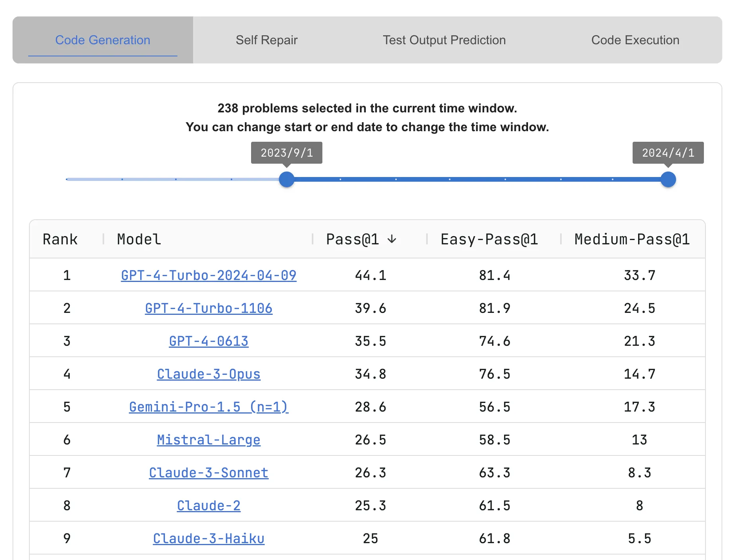Click the Medium-Pass@1 value 8.3

640,473
